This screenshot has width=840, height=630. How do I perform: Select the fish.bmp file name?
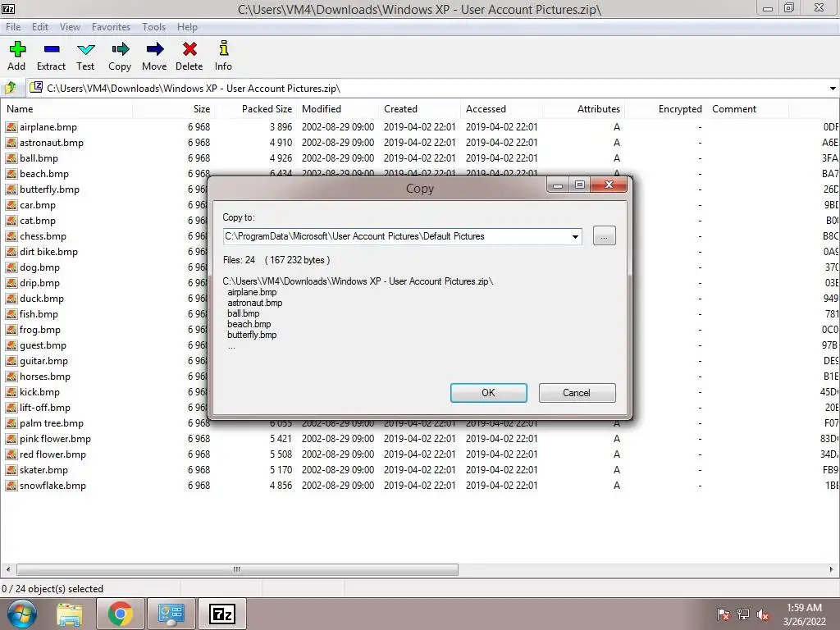click(x=39, y=314)
